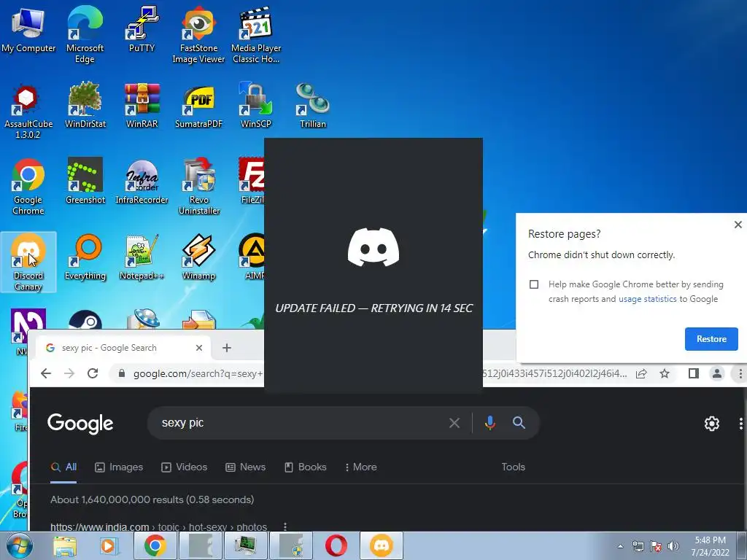Viewport: 747px width, 560px height.
Task: Open Windows Media Player taskbar icon
Action: tap(108, 546)
